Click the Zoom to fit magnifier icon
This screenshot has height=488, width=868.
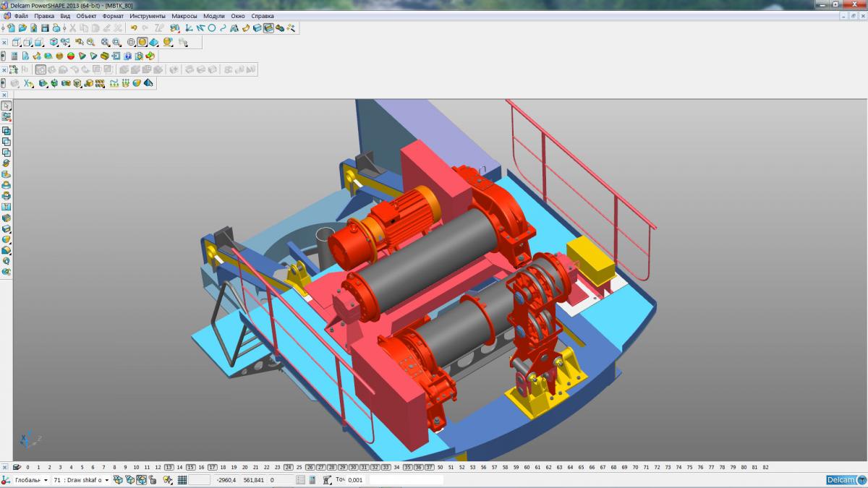pos(105,42)
